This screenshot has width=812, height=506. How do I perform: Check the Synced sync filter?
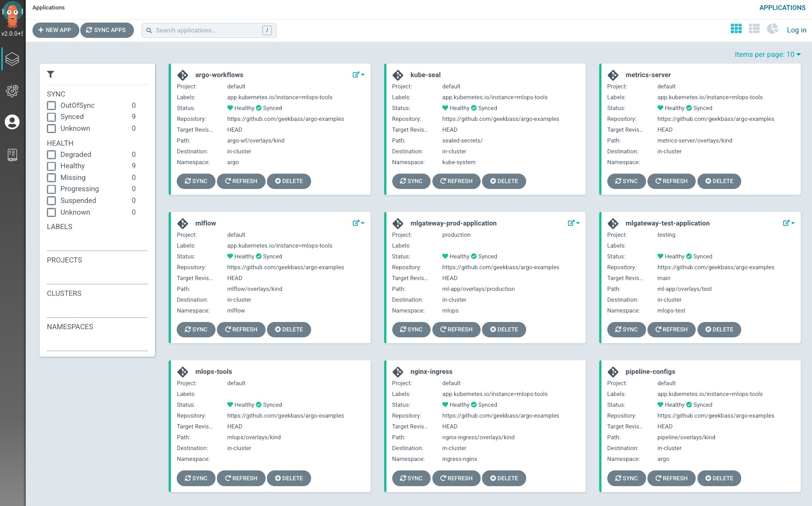(51, 117)
